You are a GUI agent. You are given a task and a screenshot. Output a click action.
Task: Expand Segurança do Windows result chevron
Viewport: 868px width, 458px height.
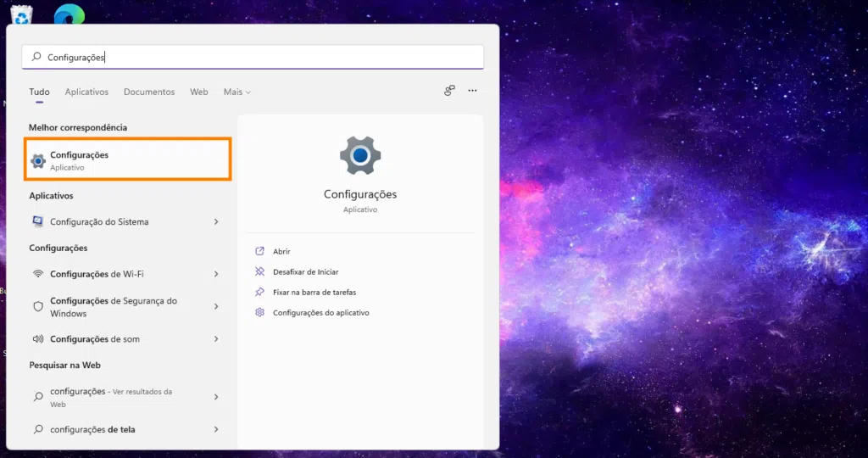pos(216,306)
